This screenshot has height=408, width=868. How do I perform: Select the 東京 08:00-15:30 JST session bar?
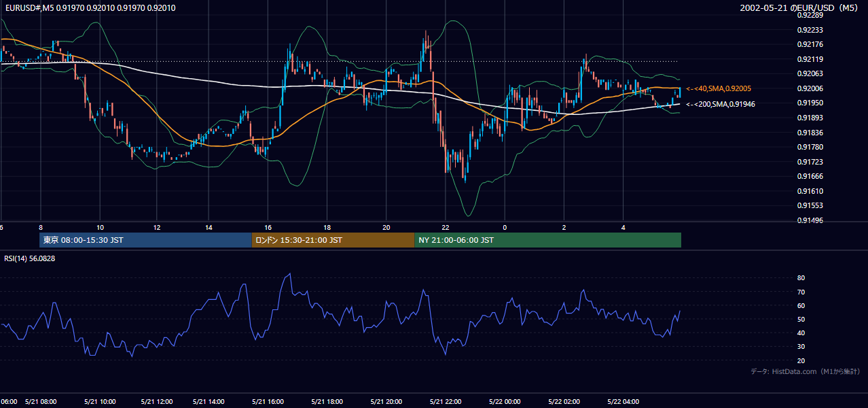click(x=146, y=240)
